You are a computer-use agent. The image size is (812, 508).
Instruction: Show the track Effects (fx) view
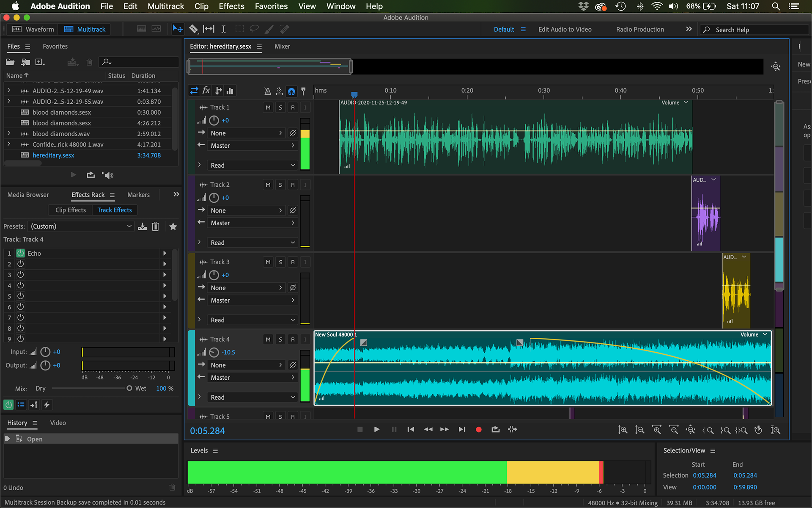pyautogui.click(x=206, y=91)
